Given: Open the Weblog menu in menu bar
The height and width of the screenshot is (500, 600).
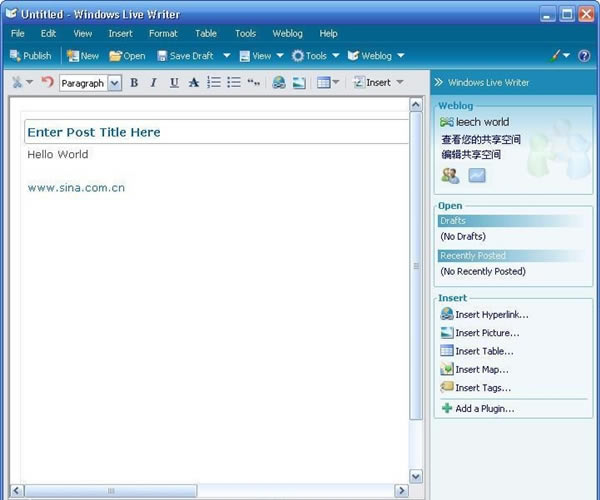Looking at the screenshot, I should point(287,33).
